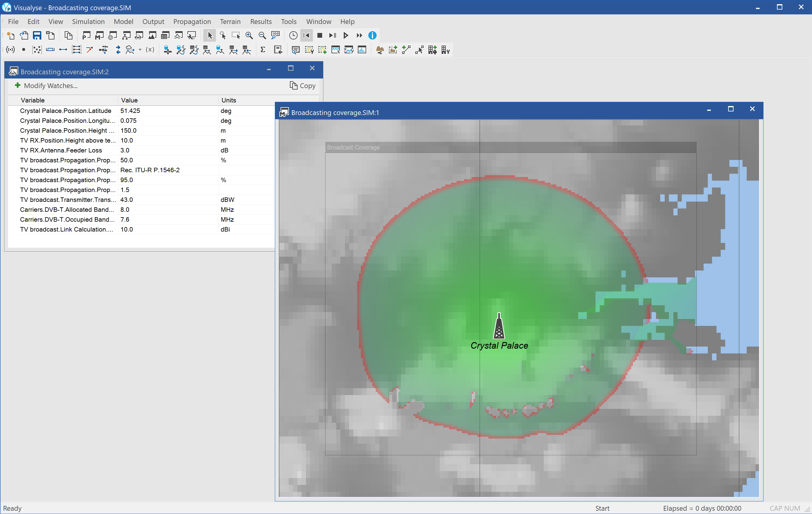Image resolution: width=812 pixels, height=514 pixels.
Task: Click the Broadcast Coverage area label on map
Action: [353, 147]
